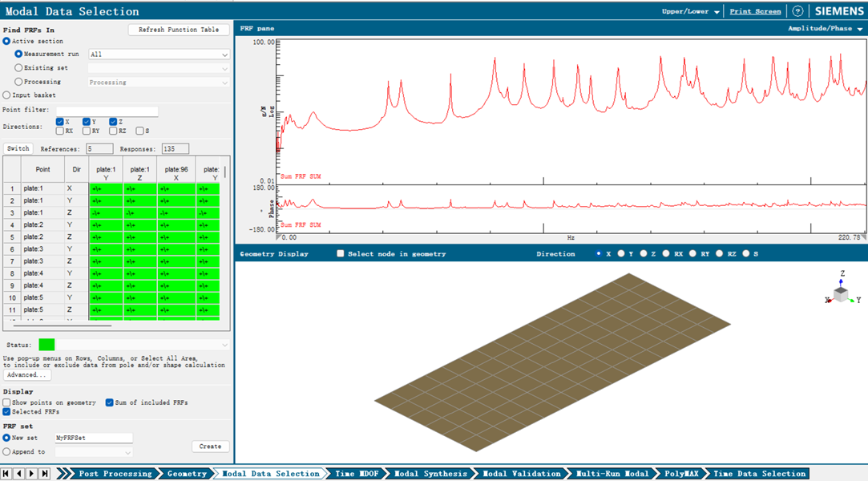The width and height of the screenshot is (868, 481).
Task: Click the Print Screen link
Action: tap(755, 12)
